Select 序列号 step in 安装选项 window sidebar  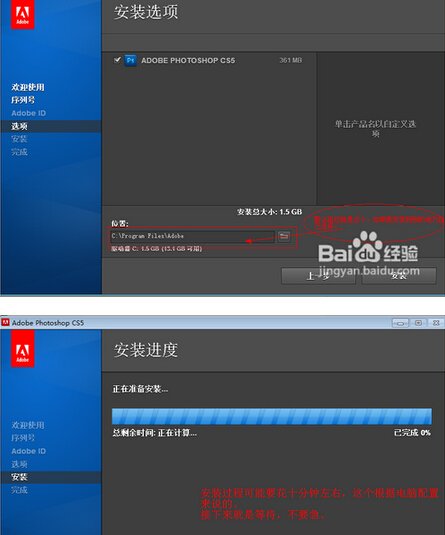23,100
